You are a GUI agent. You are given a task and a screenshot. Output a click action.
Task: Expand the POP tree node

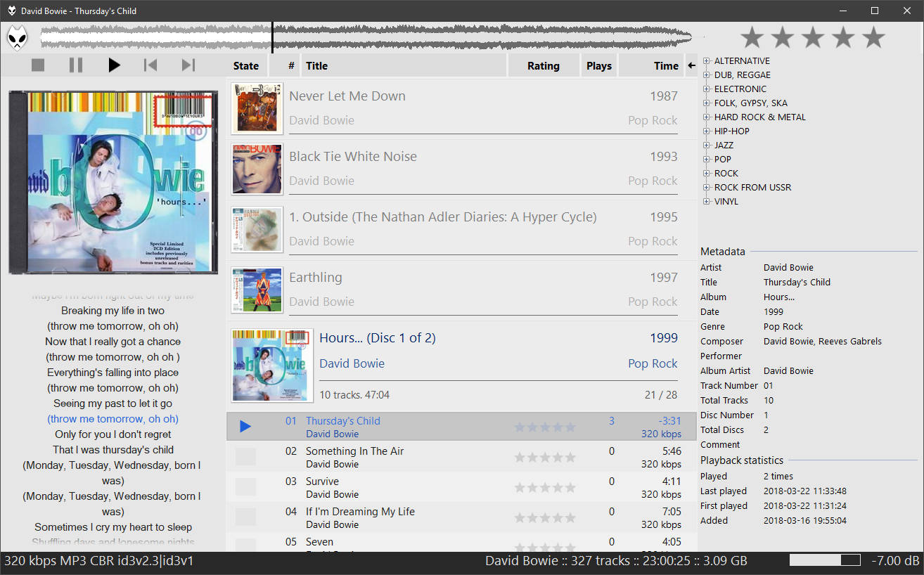[x=707, y=160]
